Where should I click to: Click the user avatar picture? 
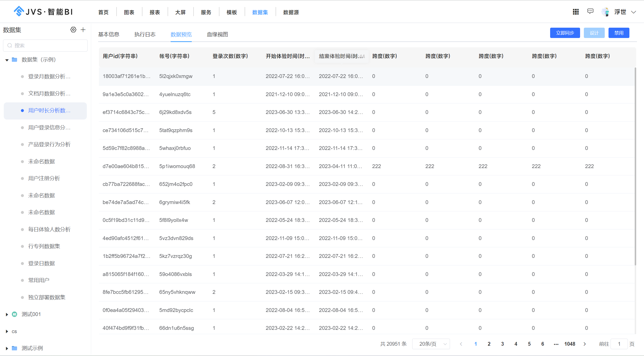click(x=605, y=12)
